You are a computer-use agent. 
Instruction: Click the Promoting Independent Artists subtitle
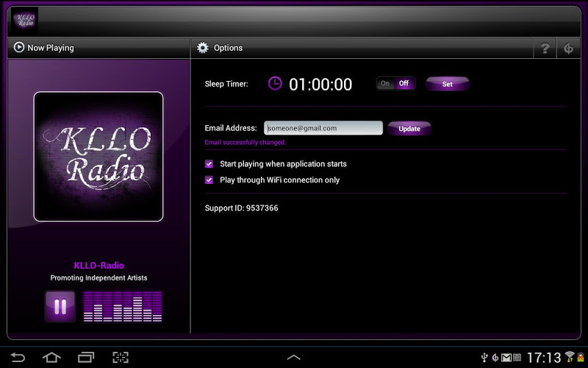point(98,278)
